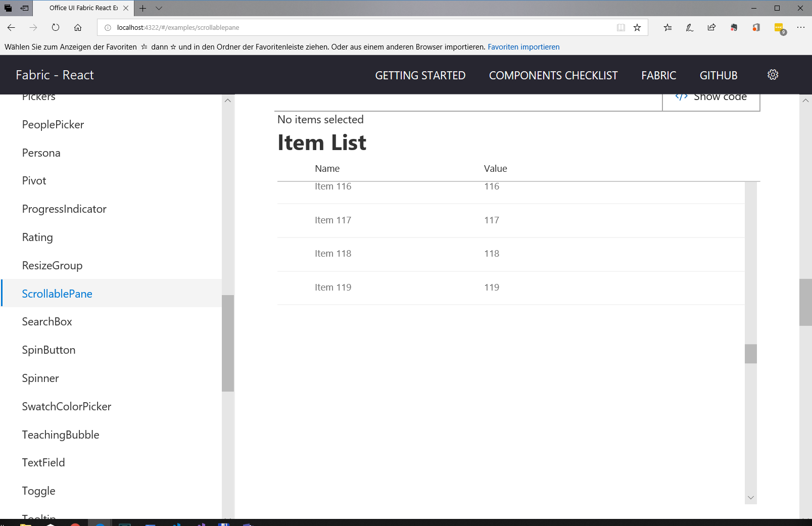Viewport: 812px width, 526px height.
Task: Click the Home icon in browser toolbar
Action: tap(78, 27)
